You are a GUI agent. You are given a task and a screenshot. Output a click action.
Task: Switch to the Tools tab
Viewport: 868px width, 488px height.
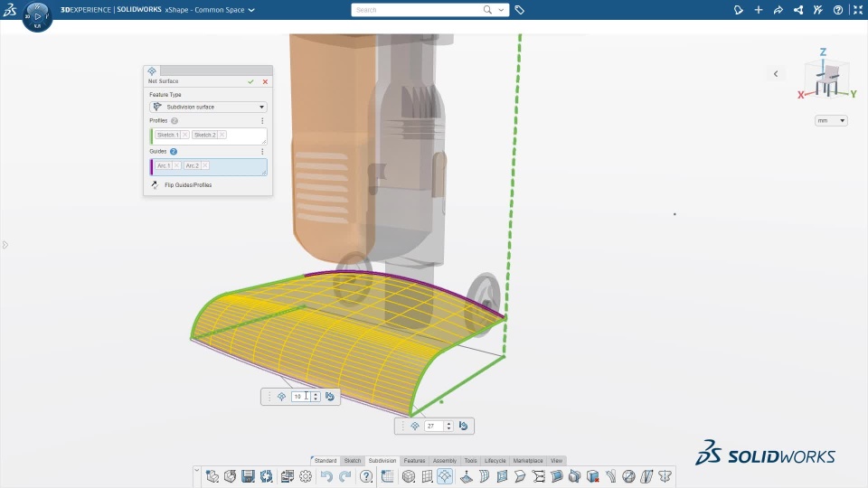(x=470, y=460)
